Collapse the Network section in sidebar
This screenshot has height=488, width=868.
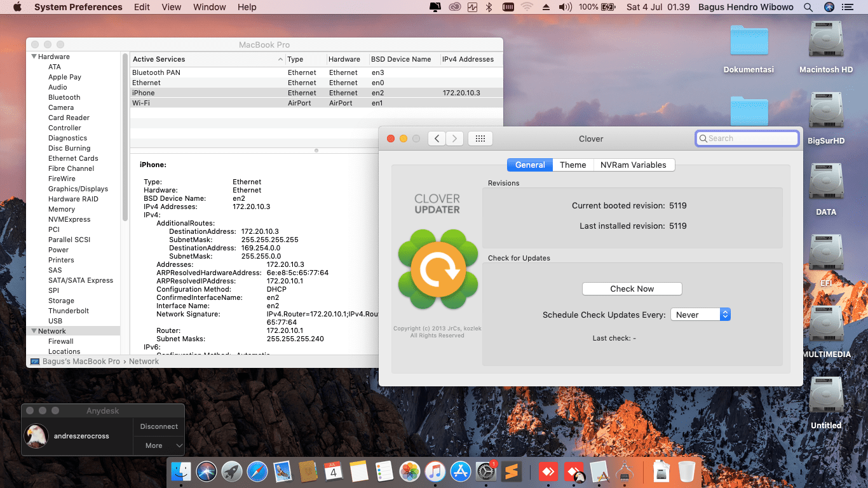pos(34,331)
